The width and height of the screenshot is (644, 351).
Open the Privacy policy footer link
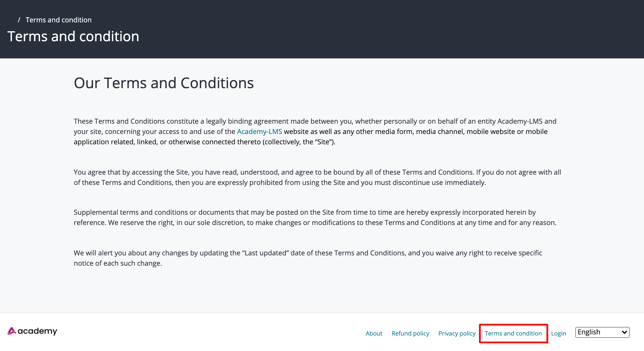pyautogui.click(x=457, y=333)
